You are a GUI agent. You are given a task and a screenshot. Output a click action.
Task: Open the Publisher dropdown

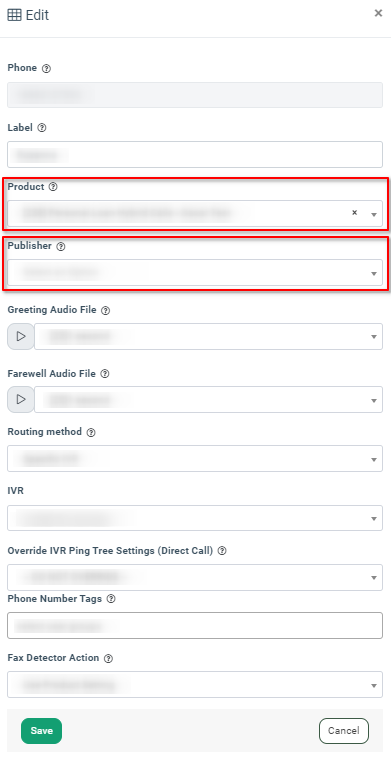195,273
